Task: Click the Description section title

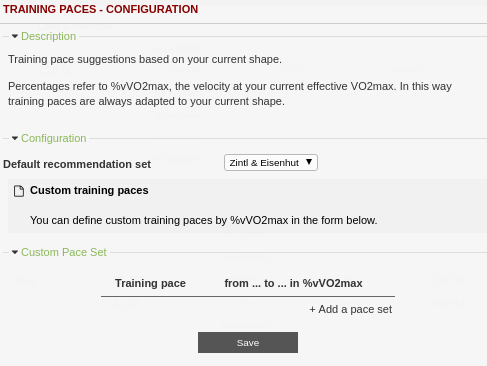Action: (48, 36)
